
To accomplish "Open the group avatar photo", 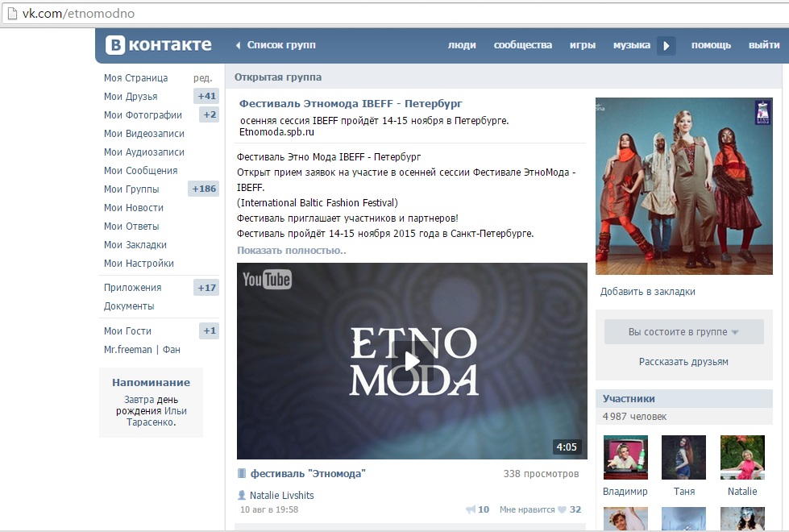I will click(684, 185).
